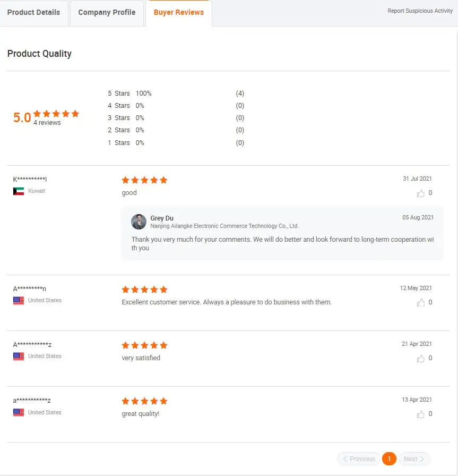Click the "4 reviews" count text
Viewport: 458px width, 476px height.
(x=47, y=123)
